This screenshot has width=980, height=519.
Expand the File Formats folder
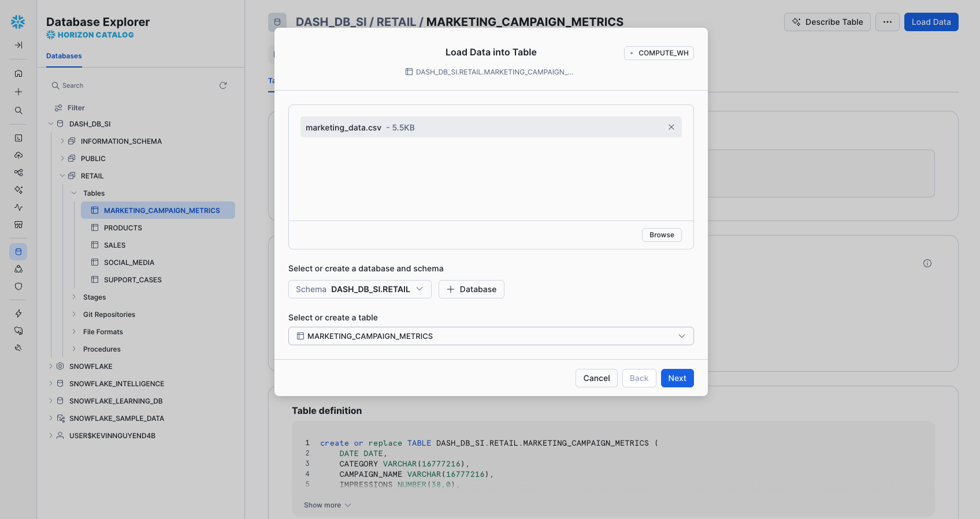[74, 332]
